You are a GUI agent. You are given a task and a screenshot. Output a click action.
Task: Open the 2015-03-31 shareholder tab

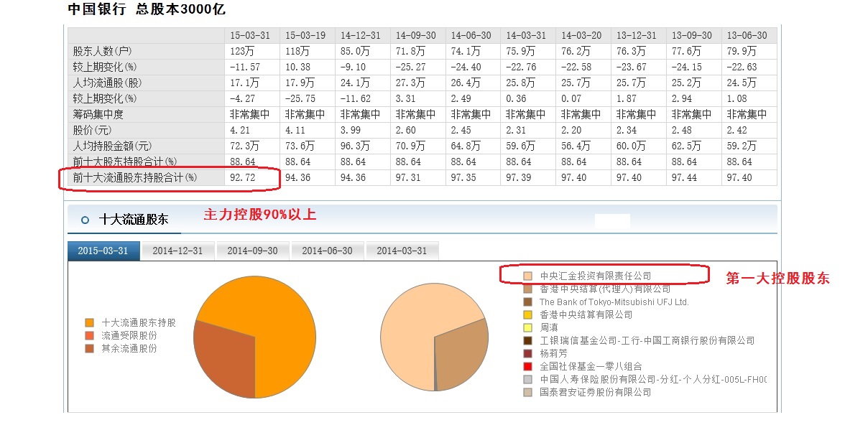click(103, 251)
